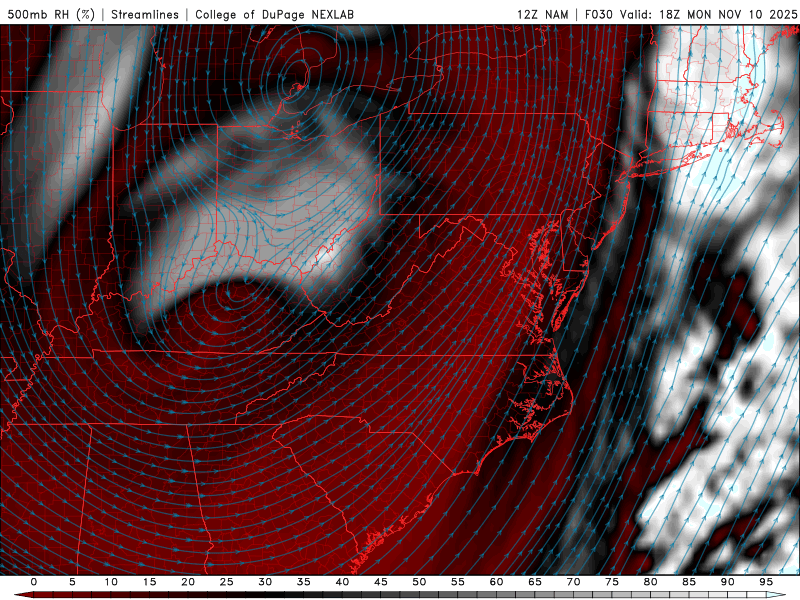Click the 85 tick label on the legend
Viewport: 800px width, 600px height.
[x=689, y=582]
